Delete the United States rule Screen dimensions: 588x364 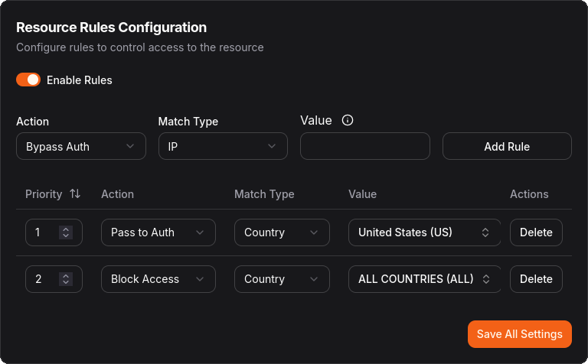coord(536,232)
